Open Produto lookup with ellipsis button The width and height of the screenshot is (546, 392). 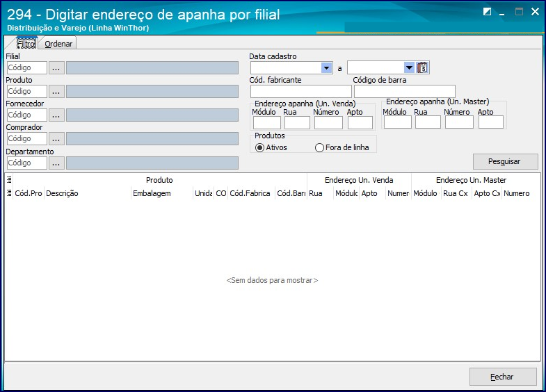tap(56, 92)
